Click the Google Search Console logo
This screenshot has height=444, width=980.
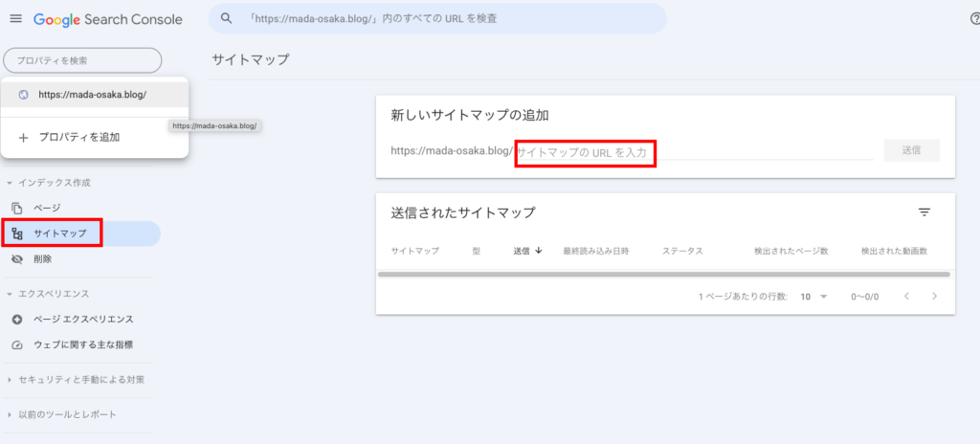[x=107, y=19]
